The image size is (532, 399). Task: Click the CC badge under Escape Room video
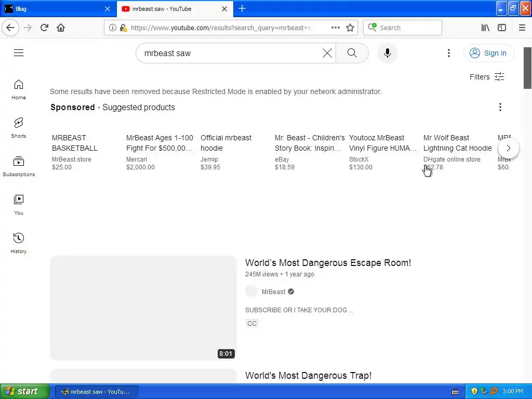tap(252, 323)
